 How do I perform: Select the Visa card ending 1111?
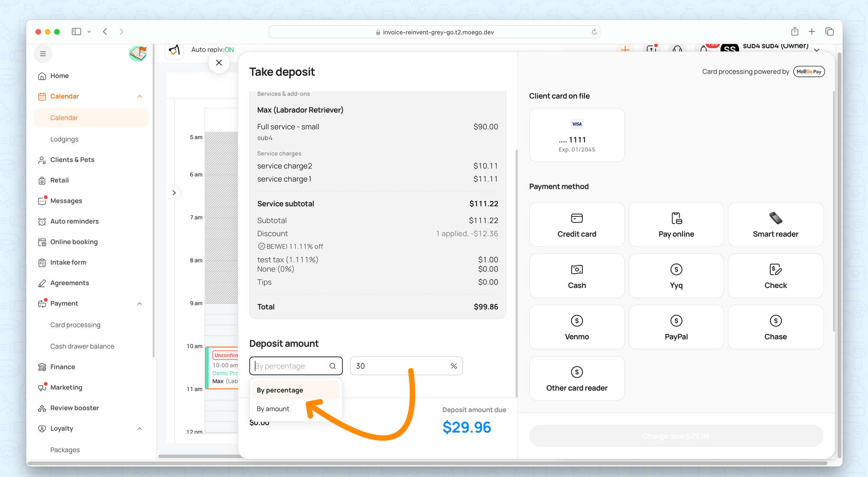pyautogui.click(x=577, y=135)
